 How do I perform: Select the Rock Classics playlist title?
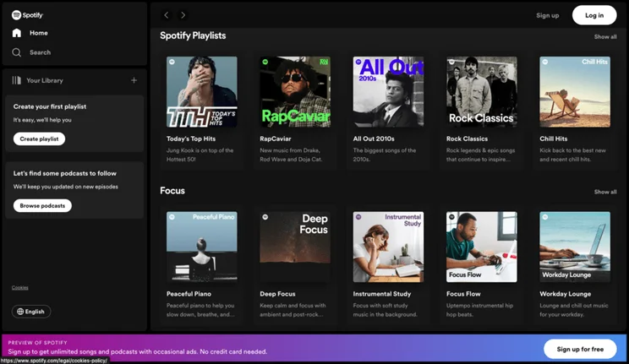click(x=467, y=139)
